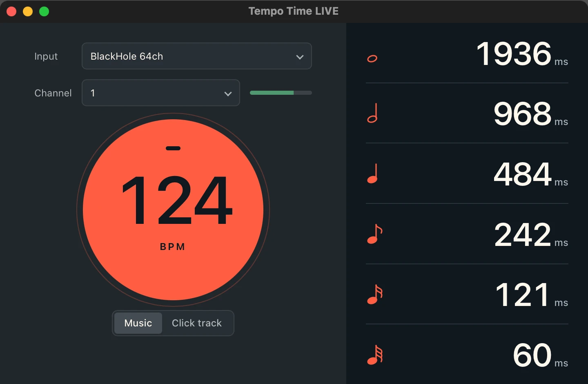This screenshot has height=384, width=588.
Task: Switch detection mode to Click track
Action: [x=197, y=323]
